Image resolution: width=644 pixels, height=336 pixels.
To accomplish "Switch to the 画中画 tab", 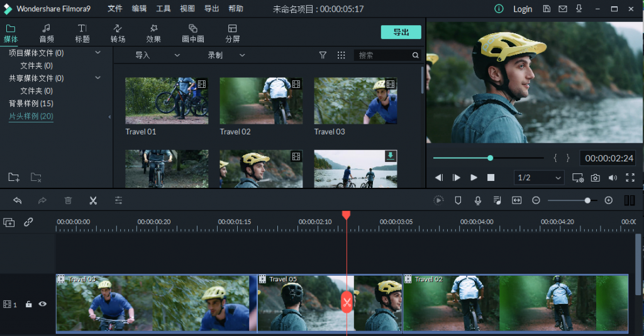I will pos(193,34).
